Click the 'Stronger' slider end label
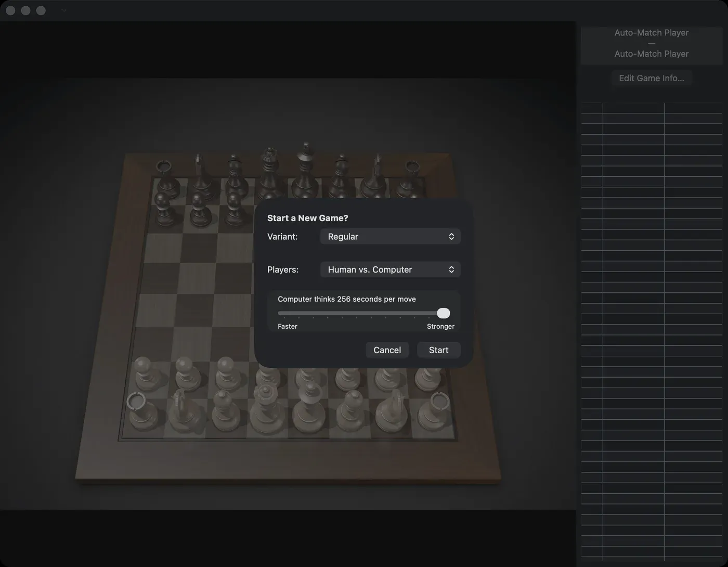The width and height of the screenshot is (728, 567). (440, 326)
